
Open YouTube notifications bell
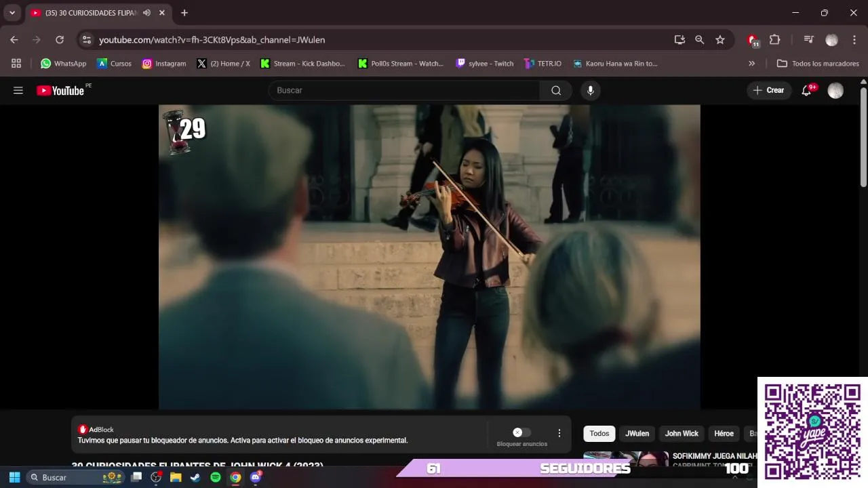[806, 90]
